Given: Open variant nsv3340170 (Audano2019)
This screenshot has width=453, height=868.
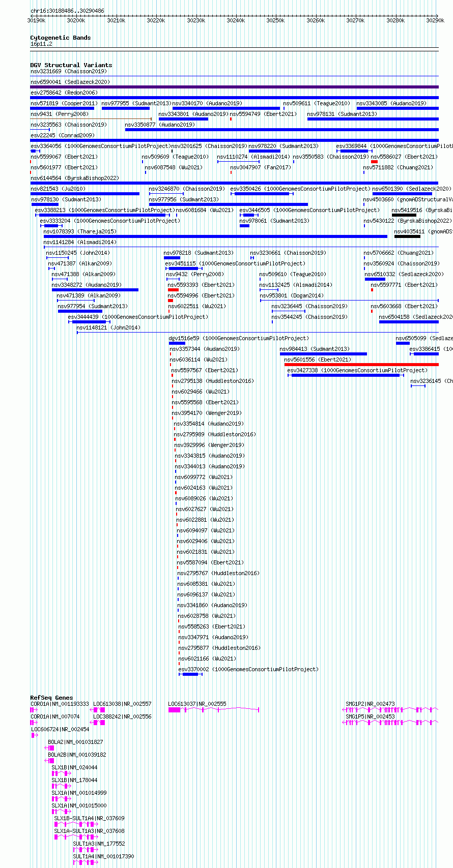Looking at the screenshot, I should [x=207, y=103].
